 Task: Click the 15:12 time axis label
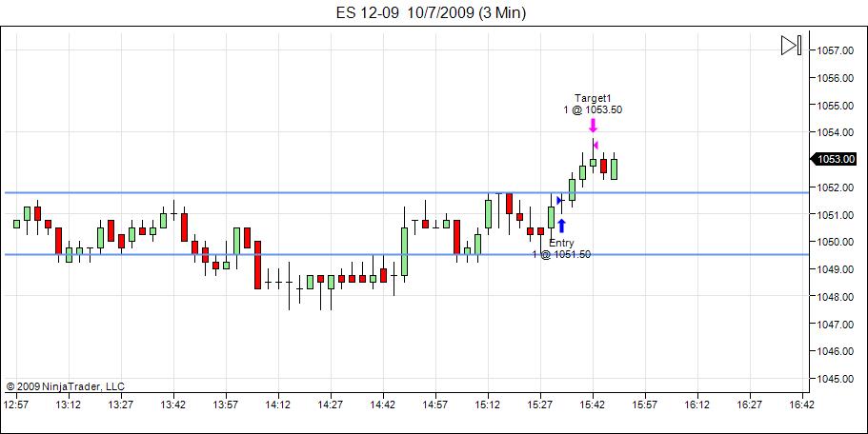tap(487, 404)
